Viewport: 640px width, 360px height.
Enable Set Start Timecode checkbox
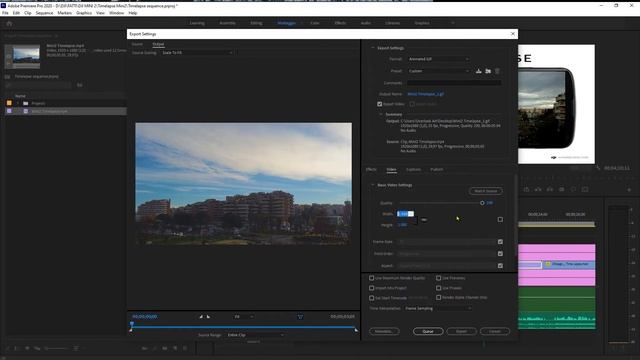pos(371,298)
